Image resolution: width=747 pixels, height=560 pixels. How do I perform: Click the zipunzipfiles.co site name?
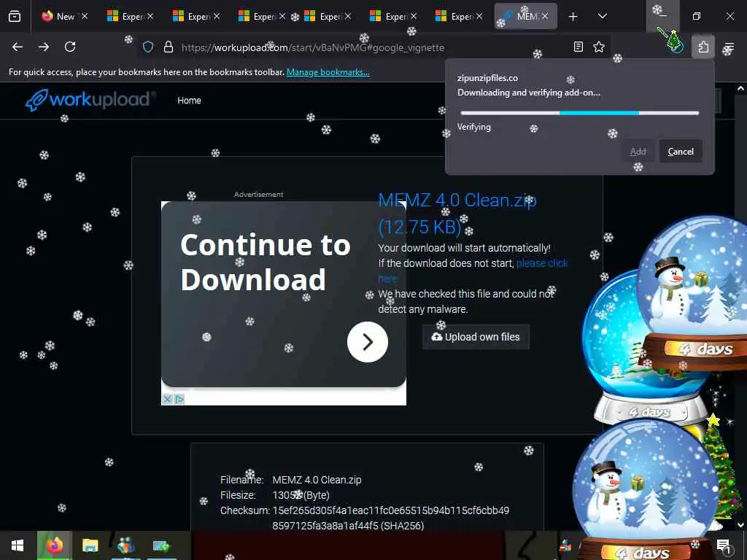click(x=487, y=78)
